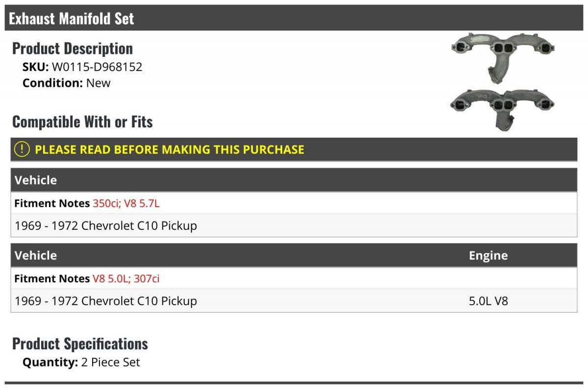Click the Product Specifications heading
The image size is (588, 389).
click(80, 344)
